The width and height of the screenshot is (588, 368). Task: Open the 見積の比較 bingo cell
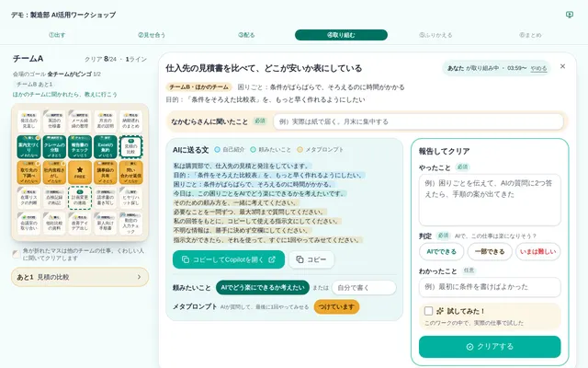coord(130,147)
